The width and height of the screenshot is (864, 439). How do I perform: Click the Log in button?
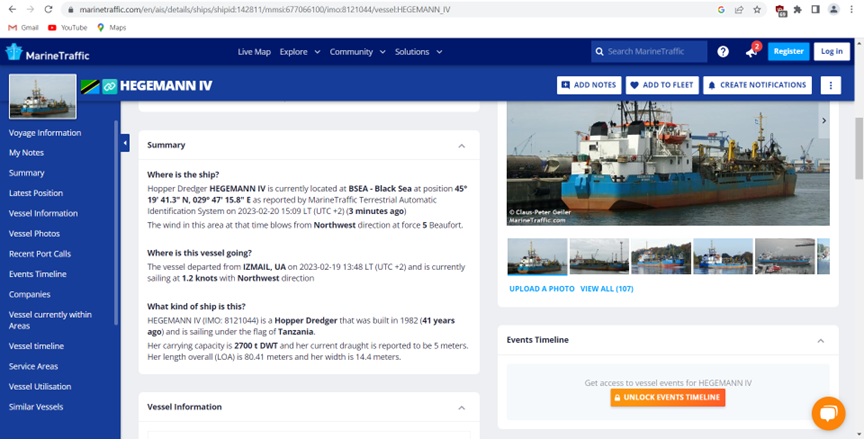pyautogui.click(x=831, y=51)
